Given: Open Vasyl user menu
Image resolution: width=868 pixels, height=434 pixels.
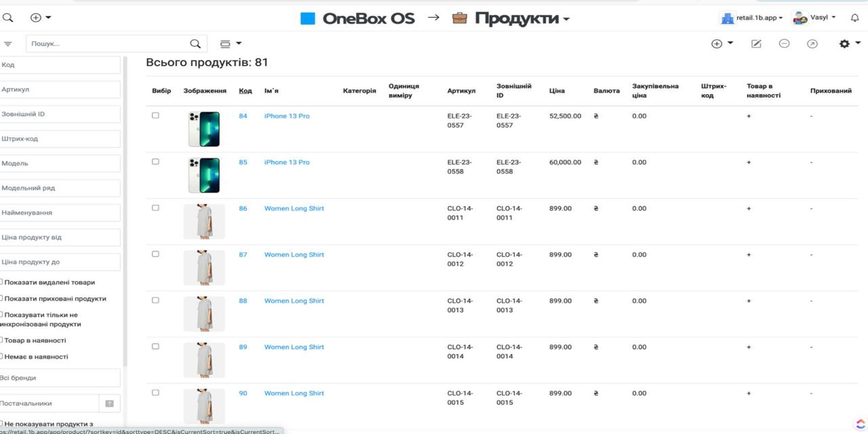Looking at the screenshot, I should [x=823, y=17].
